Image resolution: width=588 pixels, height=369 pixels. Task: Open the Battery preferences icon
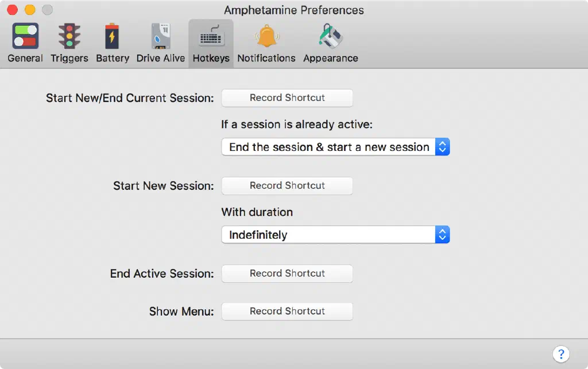(x=113, y=36)
